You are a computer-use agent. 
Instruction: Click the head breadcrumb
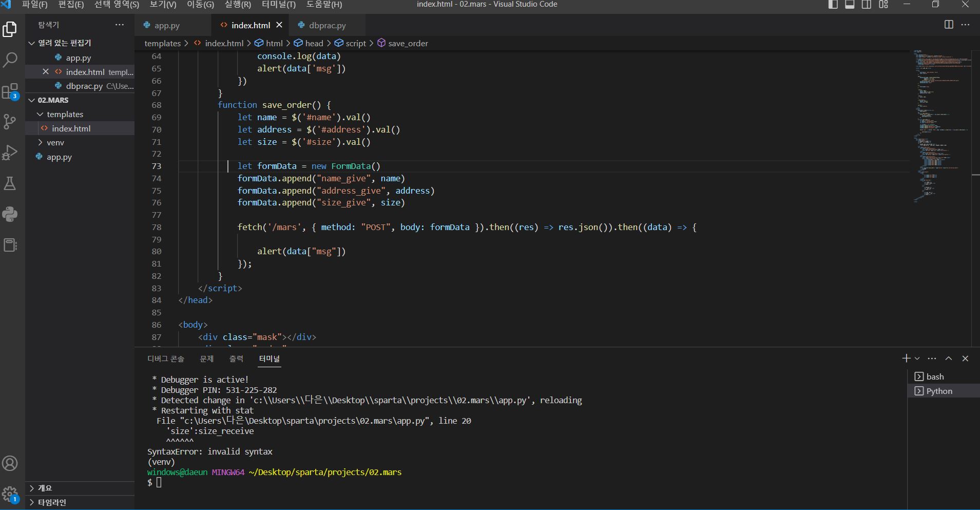pyautogui.click(x=314, y=43)
